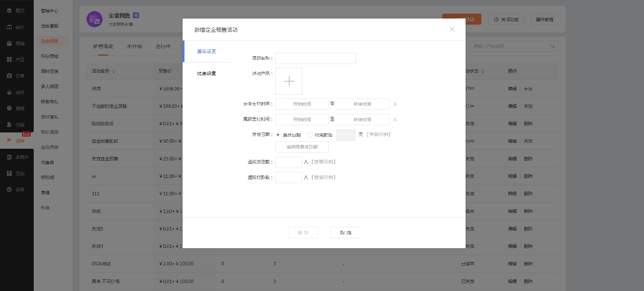Image resolution: width=644 pixels, height=291 pixels.
Task: Open 设置 gear in the left sidebar
Action: click(17, 190)
